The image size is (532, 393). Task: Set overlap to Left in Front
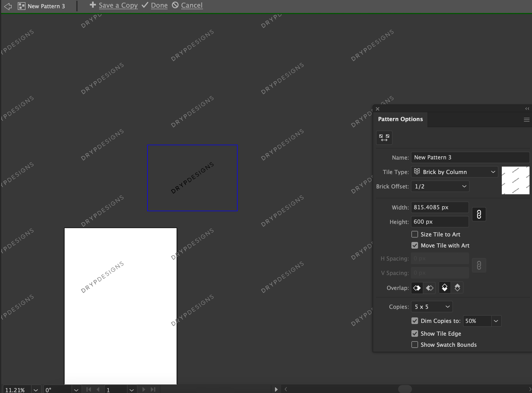pos(417,288)
